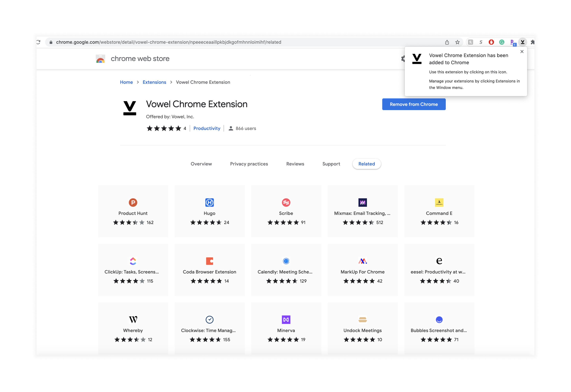Open the Calendly extension icon
Image resolution: width=571 pixels, height=392 pixels.
tap(286, 261)
